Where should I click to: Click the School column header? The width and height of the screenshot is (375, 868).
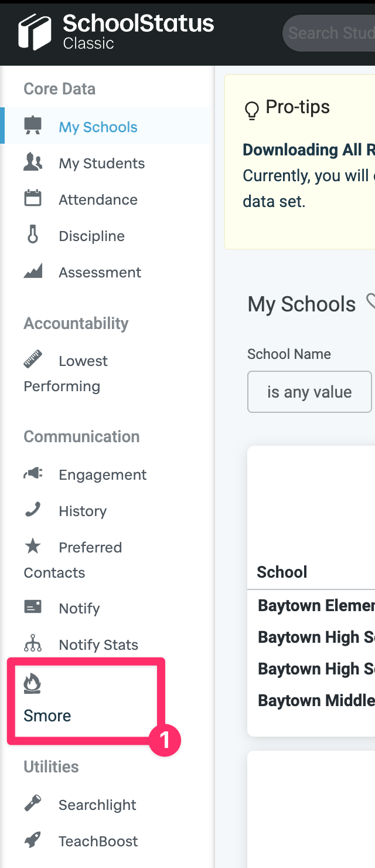(x=282, y=572)
